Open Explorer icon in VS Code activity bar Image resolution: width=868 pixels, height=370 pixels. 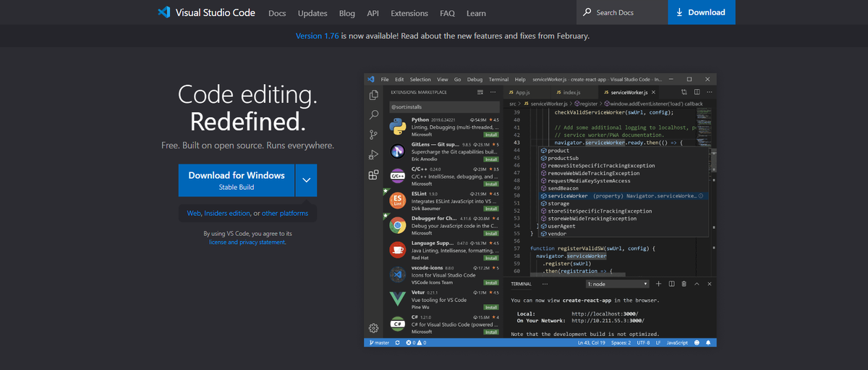373,95
